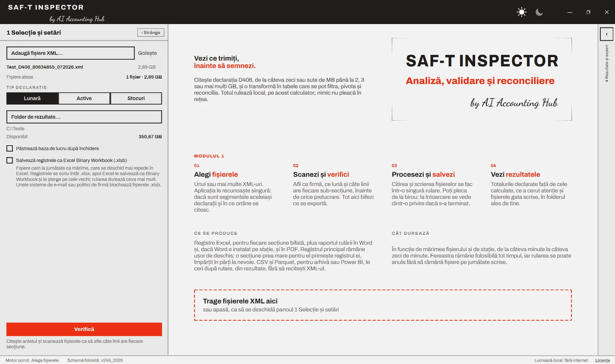Click the 350,67 GB available space value
The height and width of the screenshot is (364, 615).
coord(150,137)
